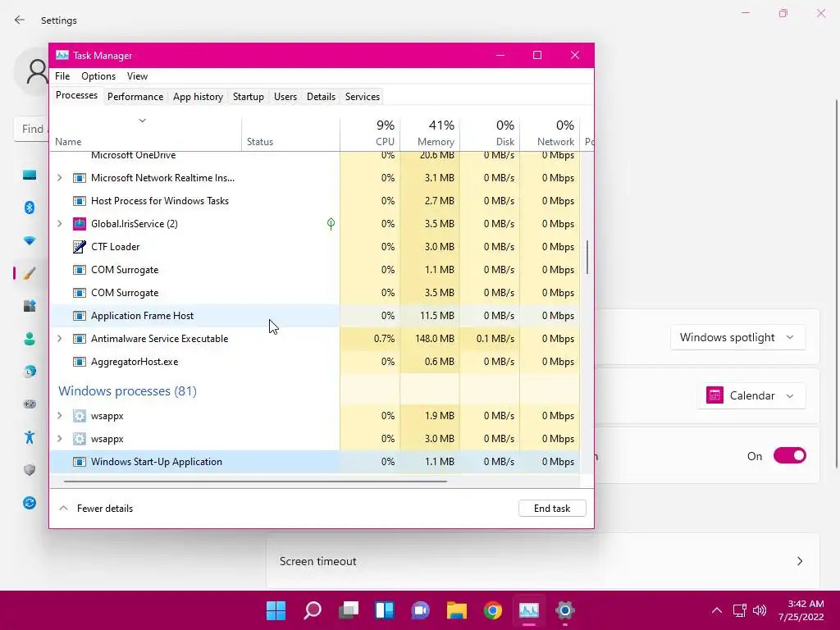Switch to the Services tab
Image resolution: width=840 pixels, height=630 pixels.
pos(362,97)
